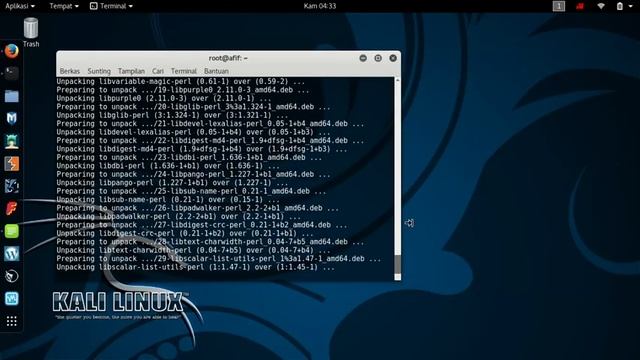Viewport: 640px width, 360px height.
Task: Click line 'Preparing to unpack .../19-libpurple0'
Action: click(x=182, y=90)
